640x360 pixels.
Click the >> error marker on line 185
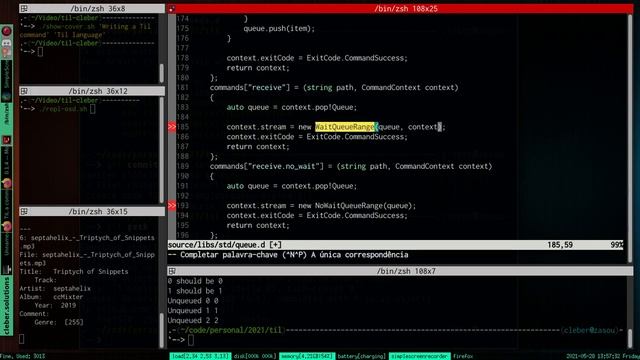(x=172, y=127)
